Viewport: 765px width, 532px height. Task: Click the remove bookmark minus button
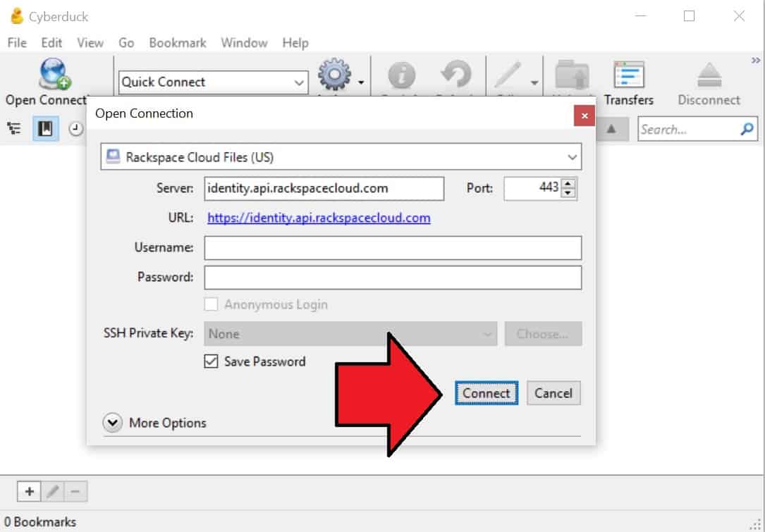click(x=75, y=492)
